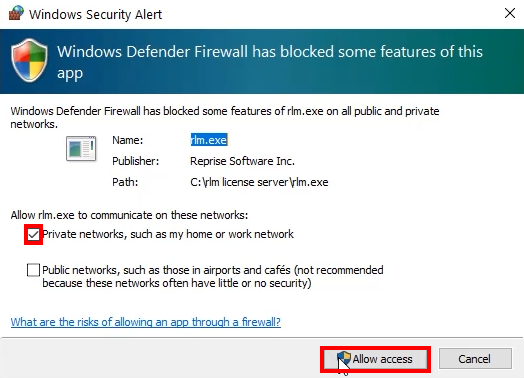
Task: Click the 'Allow rlm.exe to communicate' text
Action: (129, 215)
